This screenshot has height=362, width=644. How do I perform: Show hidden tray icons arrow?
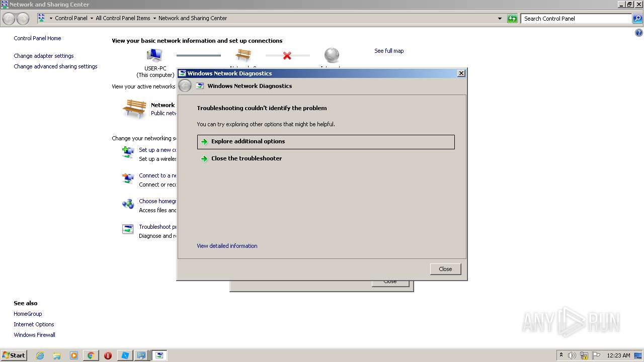click(x=561, y=355)
